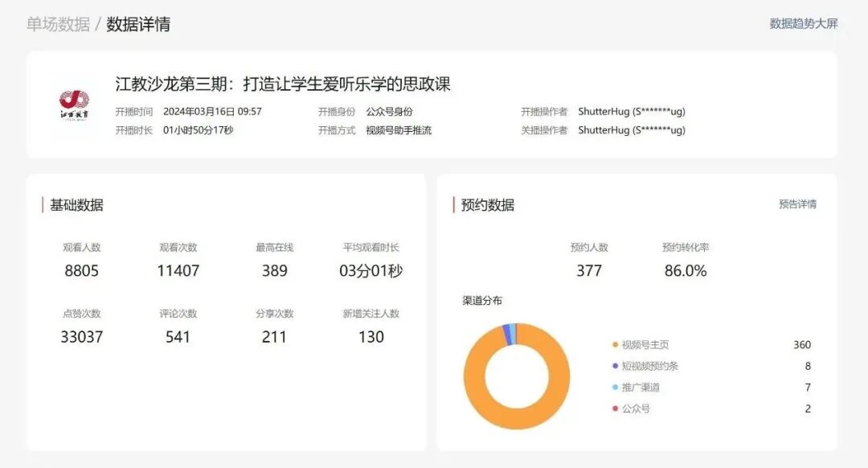868x468 pixels.
Task: Click the livestream title 江教沙龙第三期
Action: (281, 83)
